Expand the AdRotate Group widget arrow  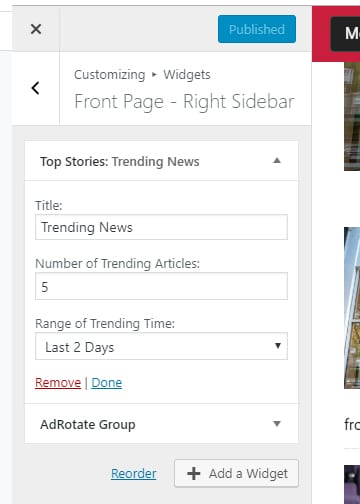coord(277,424)
